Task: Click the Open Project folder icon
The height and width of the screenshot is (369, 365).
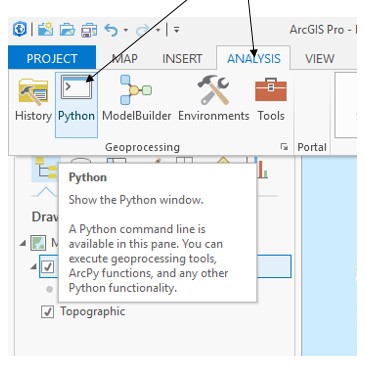Action: [x=67, y=30]
